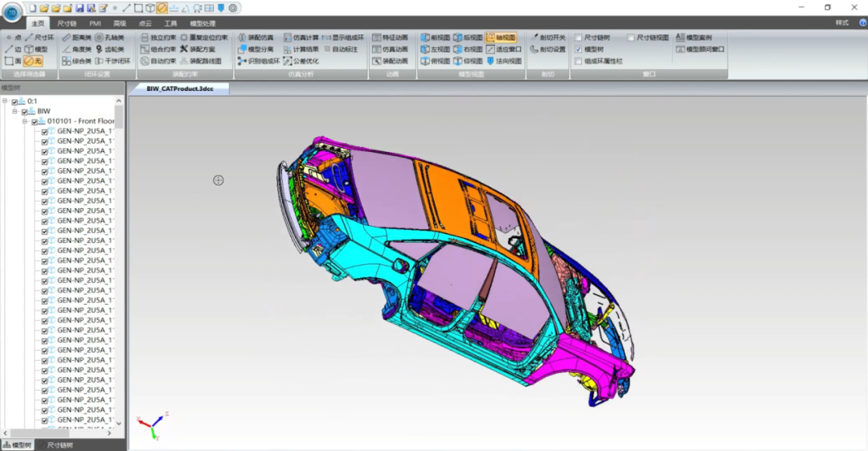Click the blue floppy-disk Save icon

tap(80, 8)
